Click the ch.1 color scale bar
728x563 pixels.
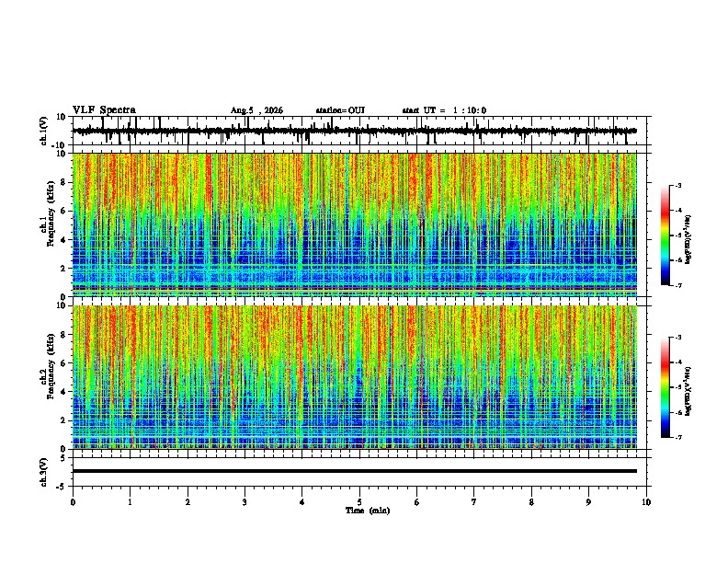point(665,236)
